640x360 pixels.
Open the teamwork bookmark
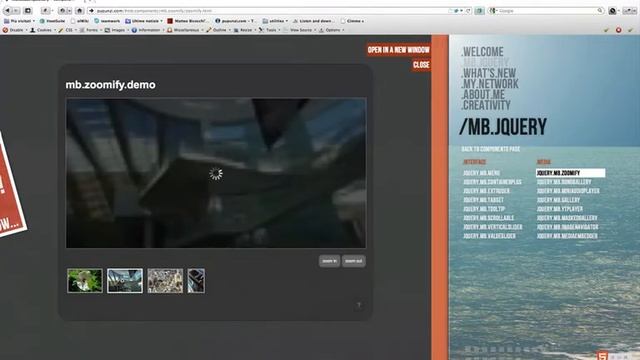coord(107,21)
